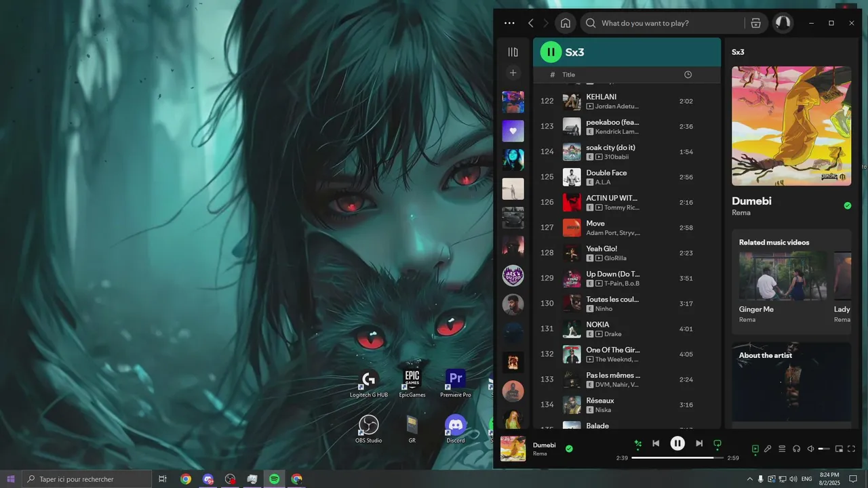Select track 124 soak city (do it)
868x488 pixels.
pyautogui.click(x=627, y=152)
